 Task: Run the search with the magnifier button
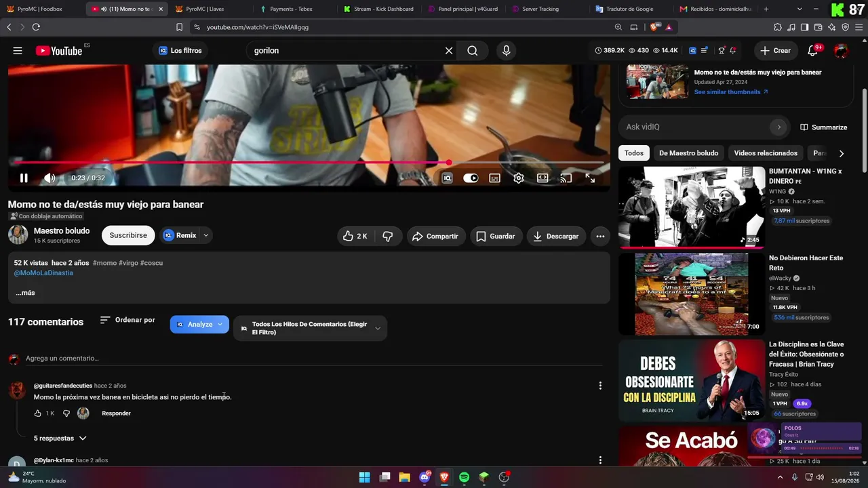(x=473, y=51)
